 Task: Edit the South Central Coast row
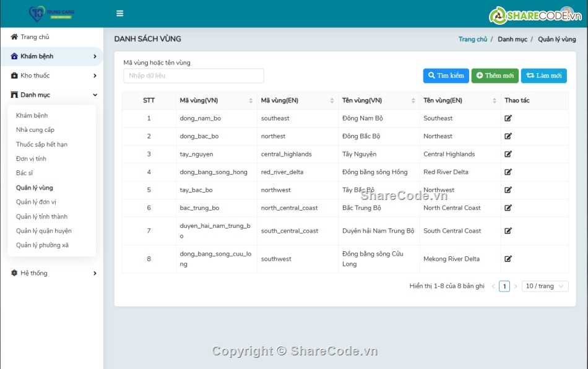[x=508, y=231]
